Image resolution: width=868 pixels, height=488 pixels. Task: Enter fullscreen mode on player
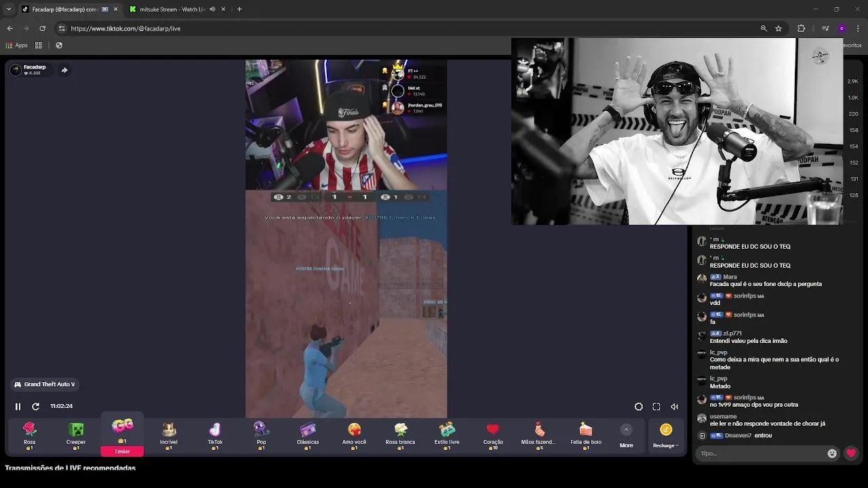[656, 407]
